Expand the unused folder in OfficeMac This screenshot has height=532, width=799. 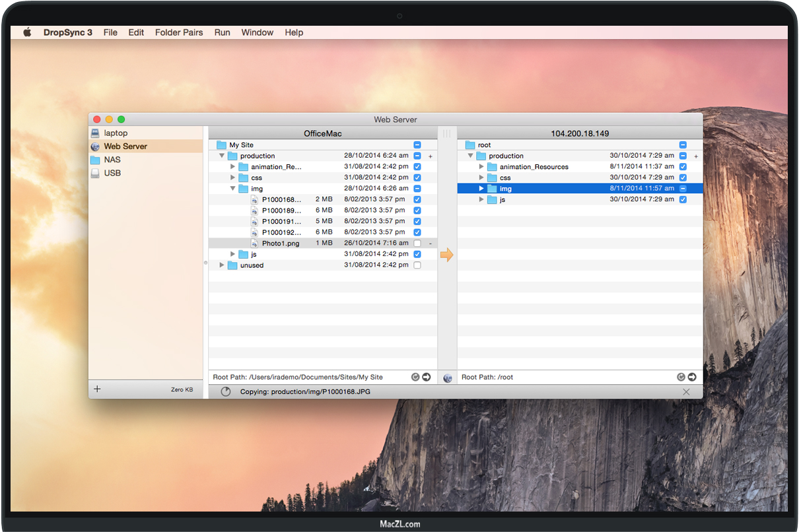pyautogui.click(x=222, y=265)
